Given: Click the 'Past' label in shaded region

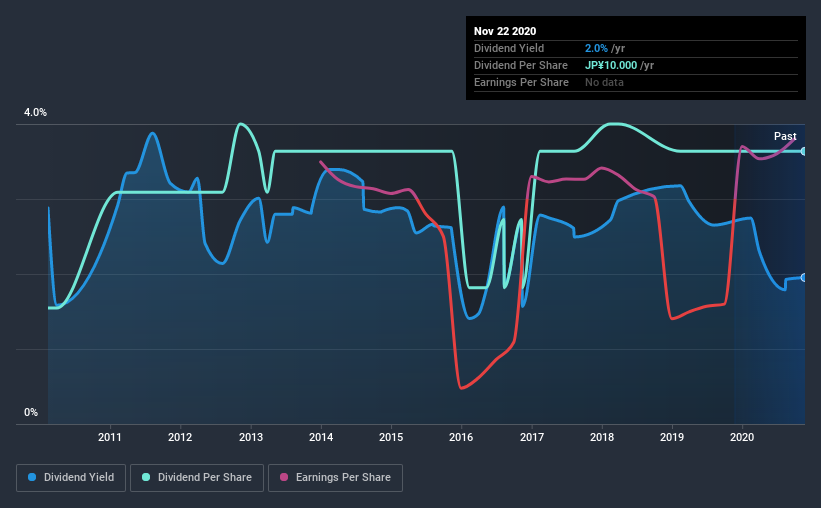Looking at the screenshot, I should 785,136.
